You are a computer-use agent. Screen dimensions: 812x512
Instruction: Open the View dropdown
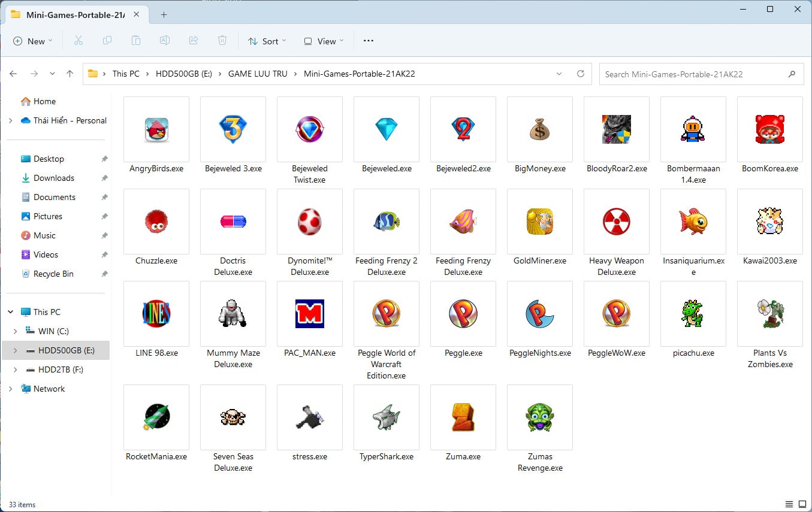click(x=324, y=41)
